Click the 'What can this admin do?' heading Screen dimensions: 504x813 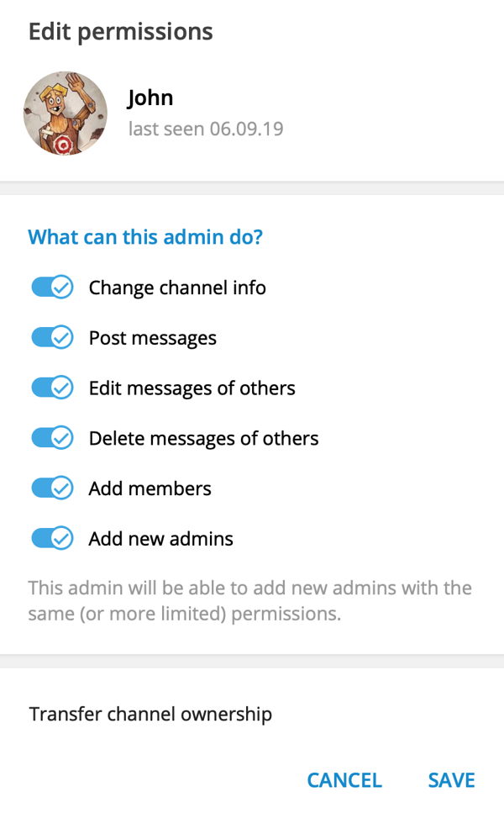(145, 237)
